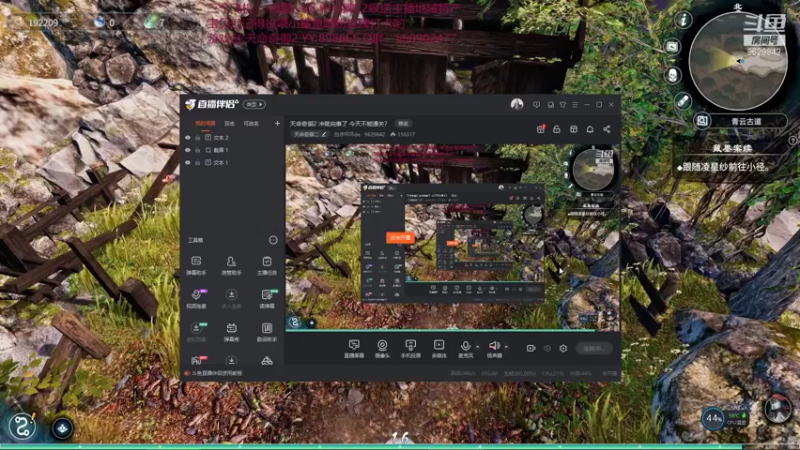Click the round blue icon beside snake emblem
Viewport: 800px width, 450px height.
click(62, 429)
